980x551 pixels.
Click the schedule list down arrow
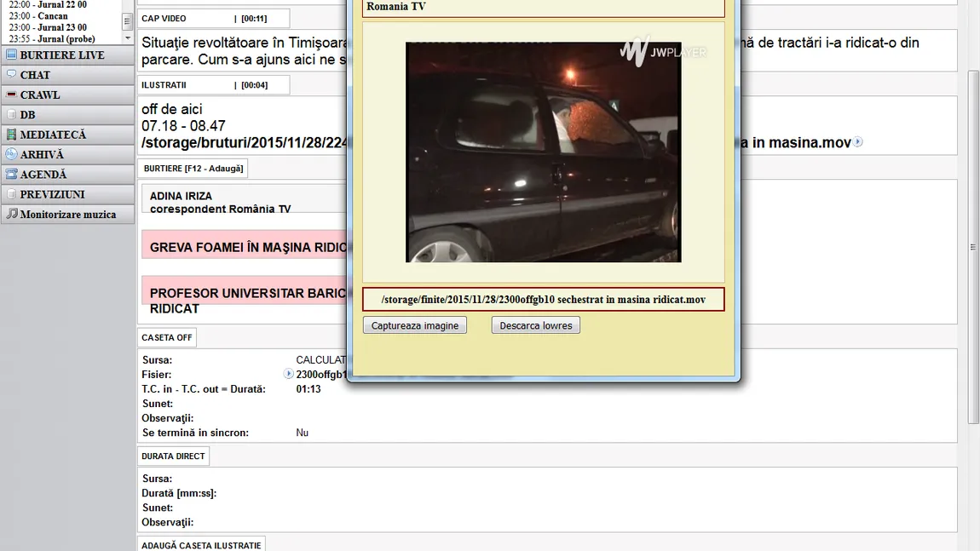[128, 38]
